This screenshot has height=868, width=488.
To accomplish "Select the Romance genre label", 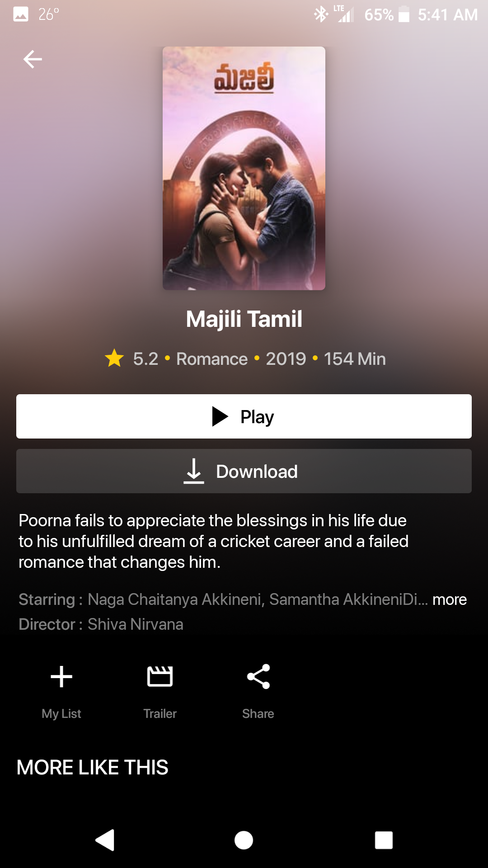I will pyautogui.click(x=212, y=359).
